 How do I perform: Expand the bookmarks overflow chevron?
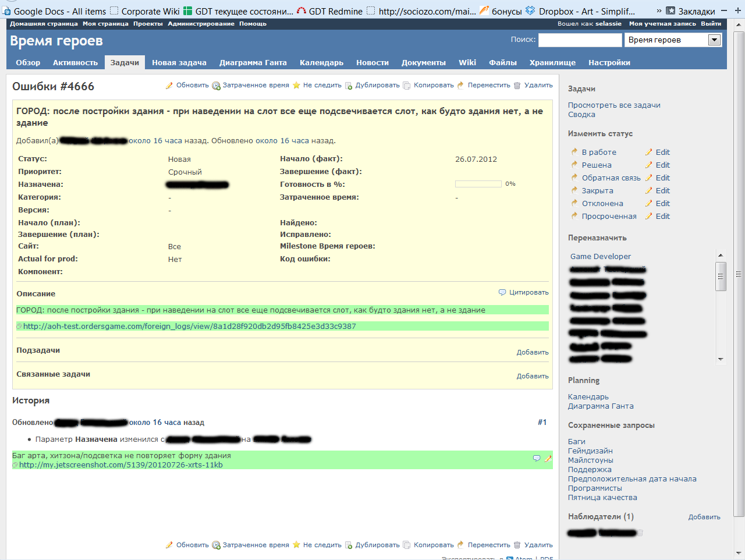(x=659, y=11)
